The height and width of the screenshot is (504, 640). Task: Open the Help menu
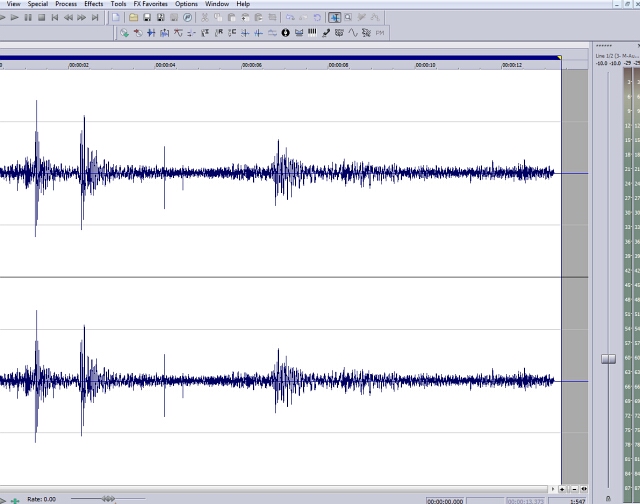coord(243,4)
